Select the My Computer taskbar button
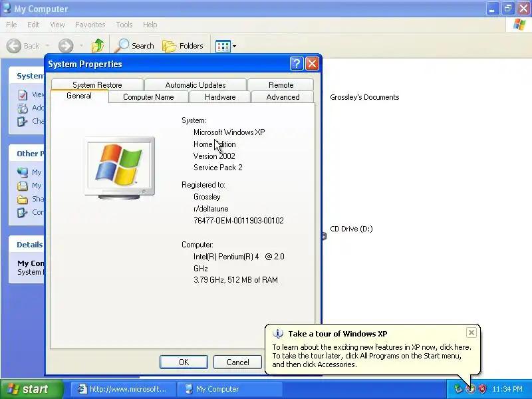The width and height of the screenshot is (532, 399). click(x=230, y=389)
